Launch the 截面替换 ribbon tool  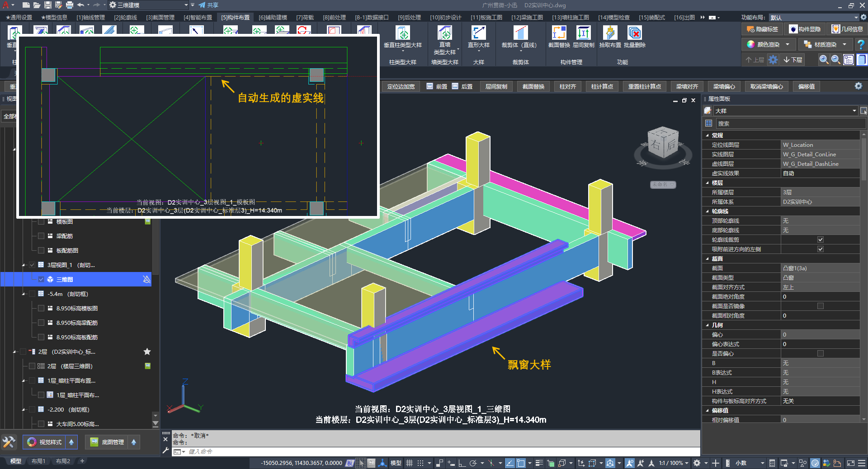click(x=559, y=37)
